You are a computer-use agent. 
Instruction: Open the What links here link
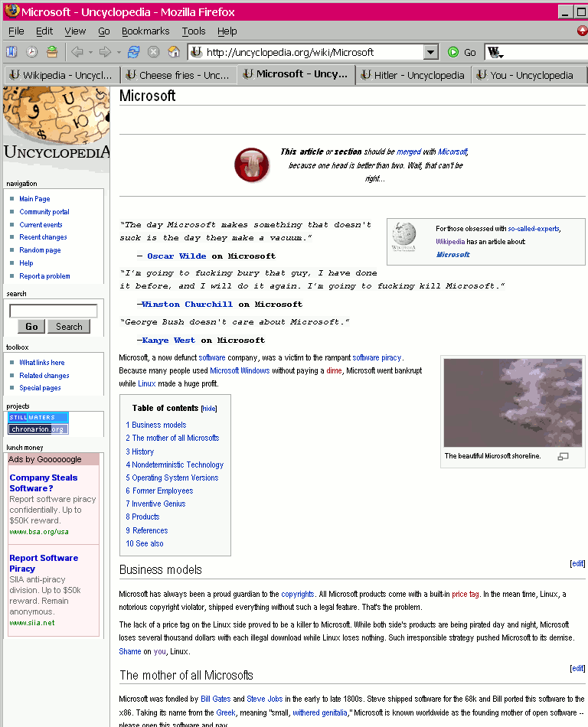click(x=42, y=363)
